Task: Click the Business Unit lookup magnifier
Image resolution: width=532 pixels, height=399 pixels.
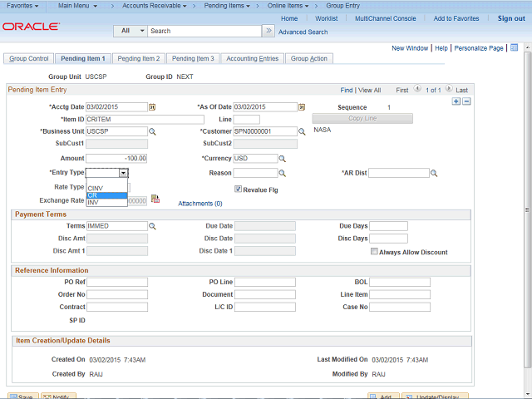Action: [152, 131]
